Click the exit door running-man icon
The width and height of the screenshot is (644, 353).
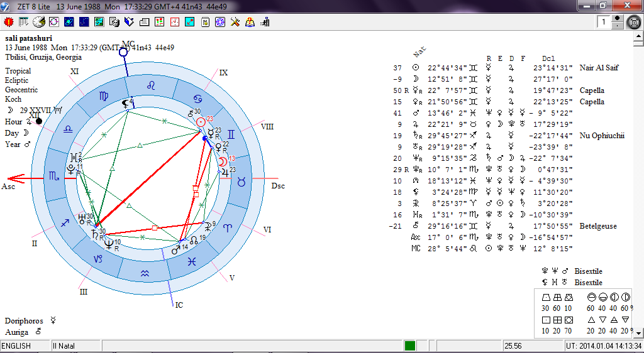265,22
